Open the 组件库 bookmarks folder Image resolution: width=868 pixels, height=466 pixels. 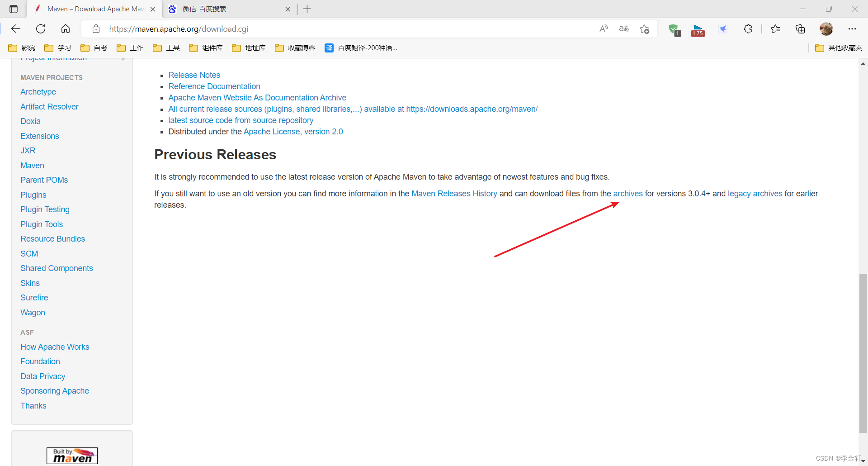206,48
